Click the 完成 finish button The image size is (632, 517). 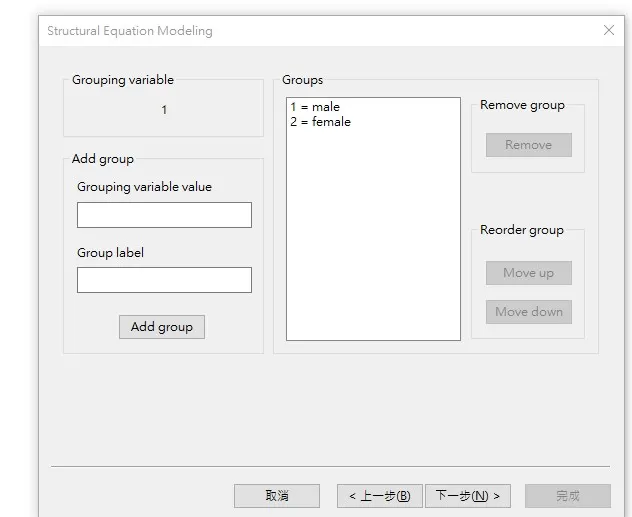[x=567, y=496]
